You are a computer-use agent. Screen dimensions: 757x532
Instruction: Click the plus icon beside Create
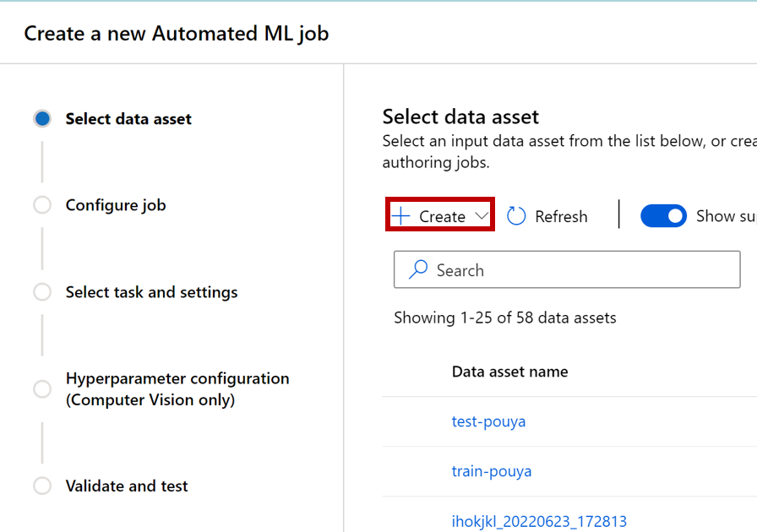coord(400,216)
